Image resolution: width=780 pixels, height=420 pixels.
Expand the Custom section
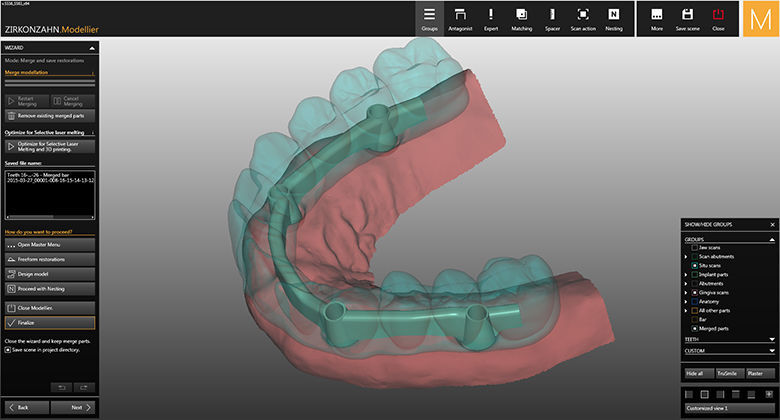[772, 351]
